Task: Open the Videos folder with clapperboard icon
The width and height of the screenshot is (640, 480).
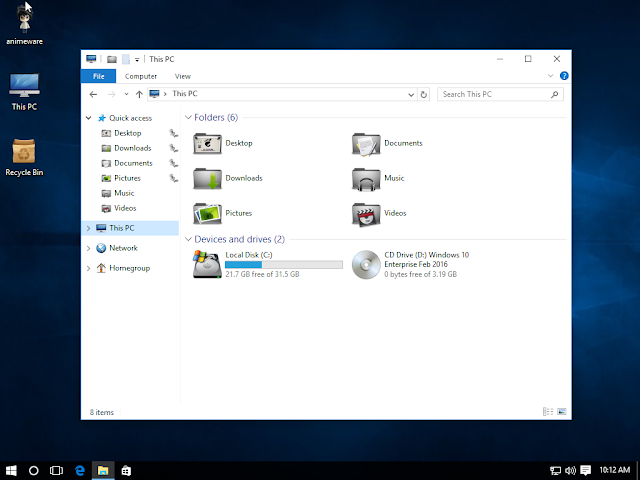Action: [366, 213]
